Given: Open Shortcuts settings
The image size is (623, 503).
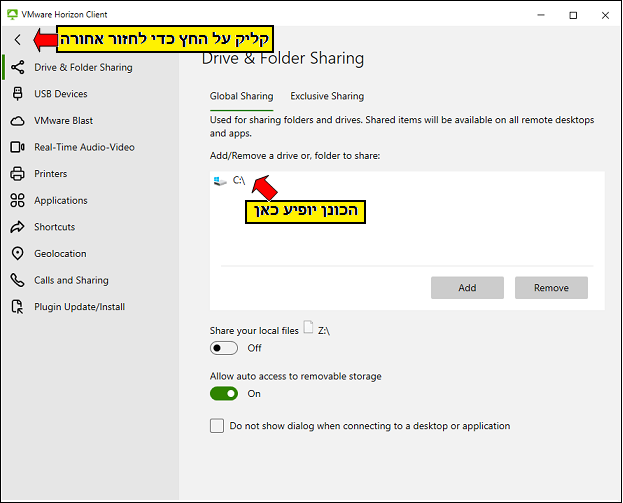Looking at the screenshot, I should point(90,227).
